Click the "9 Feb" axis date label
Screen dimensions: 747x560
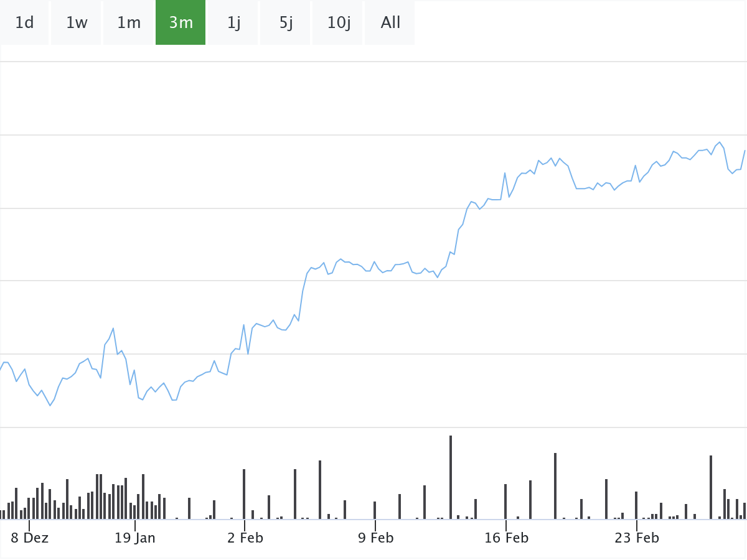tap(375, 538)
